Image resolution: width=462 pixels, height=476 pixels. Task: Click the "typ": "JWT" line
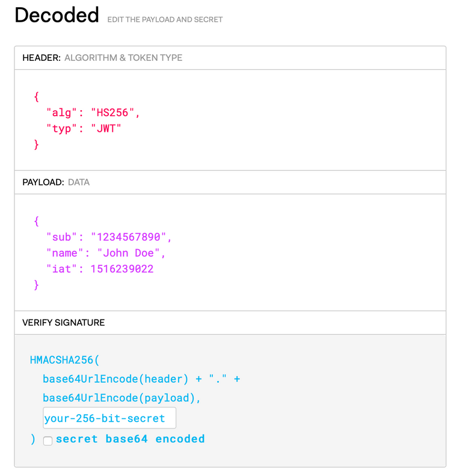pyautogui.click(x=84, y=129)
